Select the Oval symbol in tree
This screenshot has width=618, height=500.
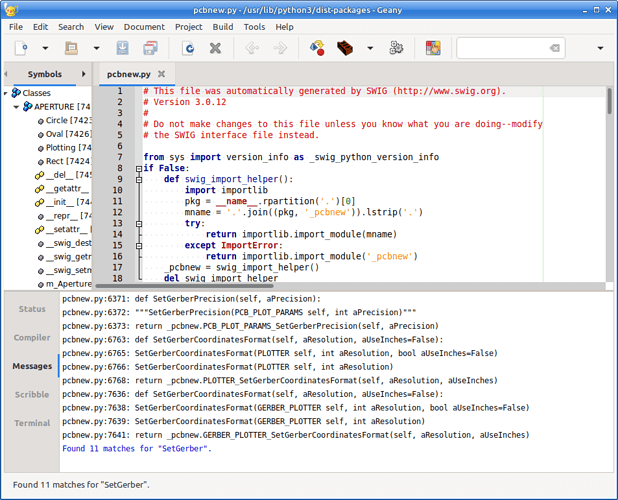click(x=64, y=134)
